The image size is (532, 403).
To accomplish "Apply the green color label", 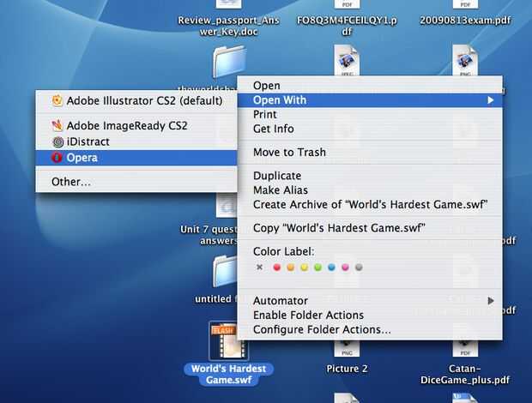I will pyautogui.click(x=317, y=268).
